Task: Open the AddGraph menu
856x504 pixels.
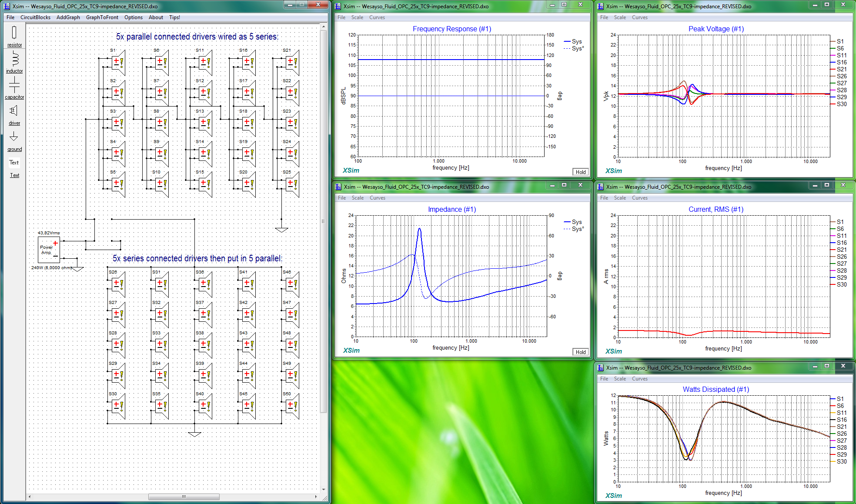Action: [68, 17]
